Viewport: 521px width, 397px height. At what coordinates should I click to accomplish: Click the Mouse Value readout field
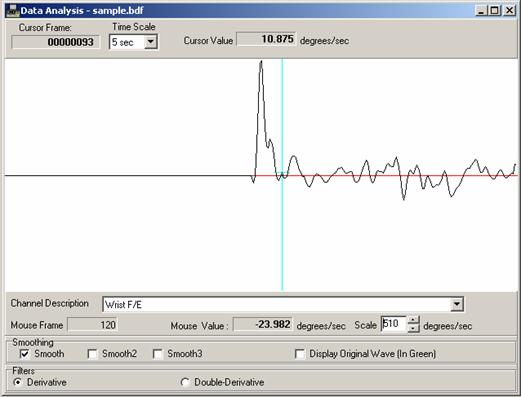(263, 324)
